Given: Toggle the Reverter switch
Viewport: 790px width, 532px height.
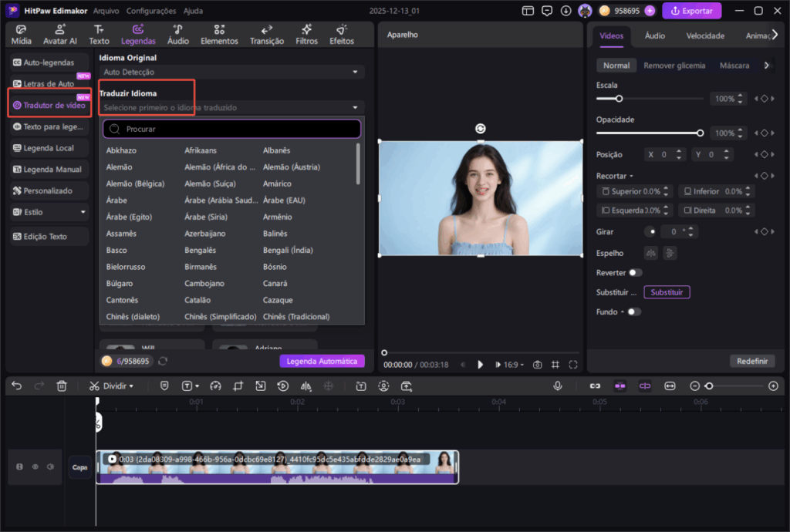Looking at the screenshot, I should (635, 272).
